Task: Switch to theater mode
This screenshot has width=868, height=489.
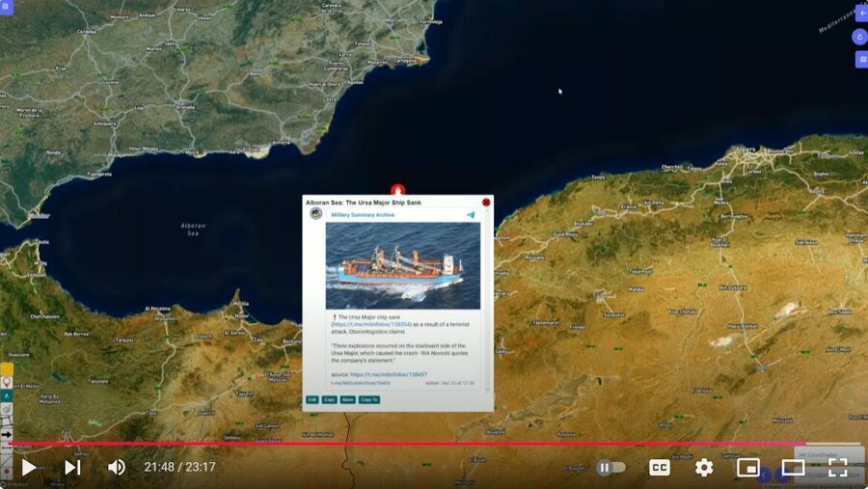Action: [x=793, y=468]
